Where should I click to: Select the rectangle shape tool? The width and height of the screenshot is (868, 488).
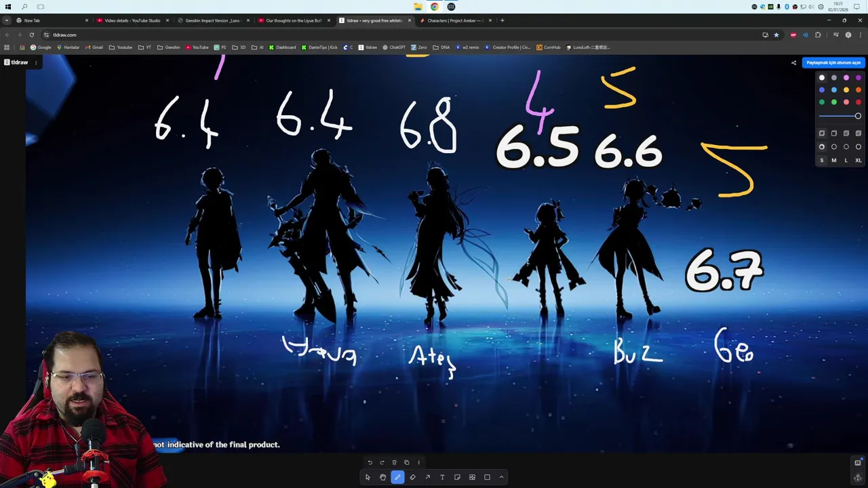(x=487, y=477)
